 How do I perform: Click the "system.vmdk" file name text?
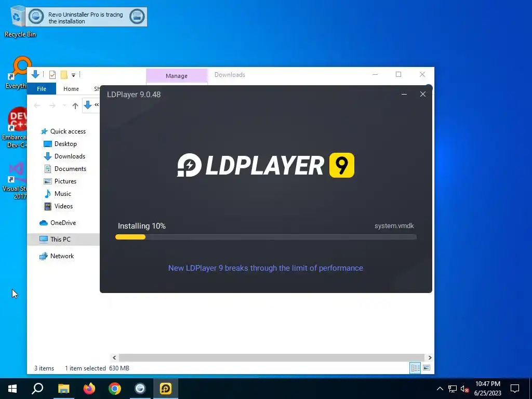pyautogui.click(x=394, y=226)
